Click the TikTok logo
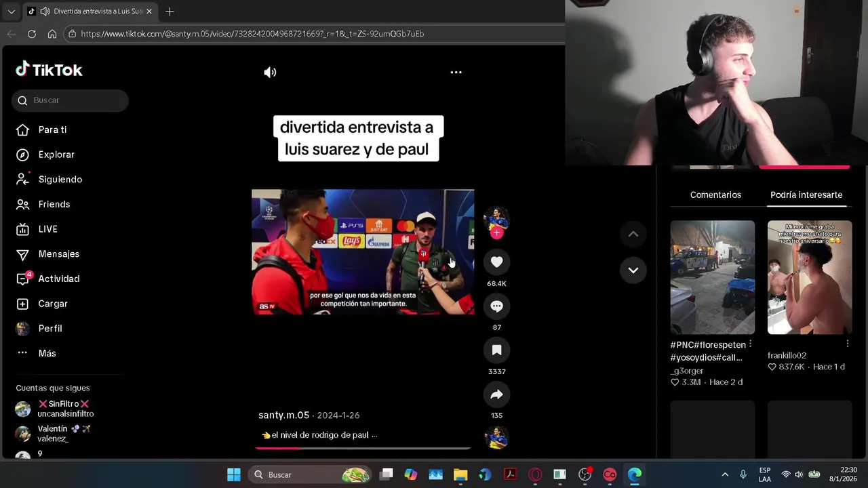868x488 pixels. click(49, 70)
